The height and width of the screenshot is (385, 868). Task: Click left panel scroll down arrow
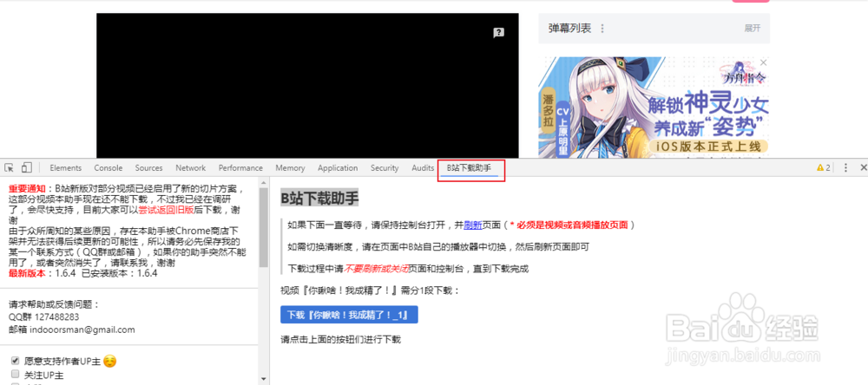click(264, 380)
